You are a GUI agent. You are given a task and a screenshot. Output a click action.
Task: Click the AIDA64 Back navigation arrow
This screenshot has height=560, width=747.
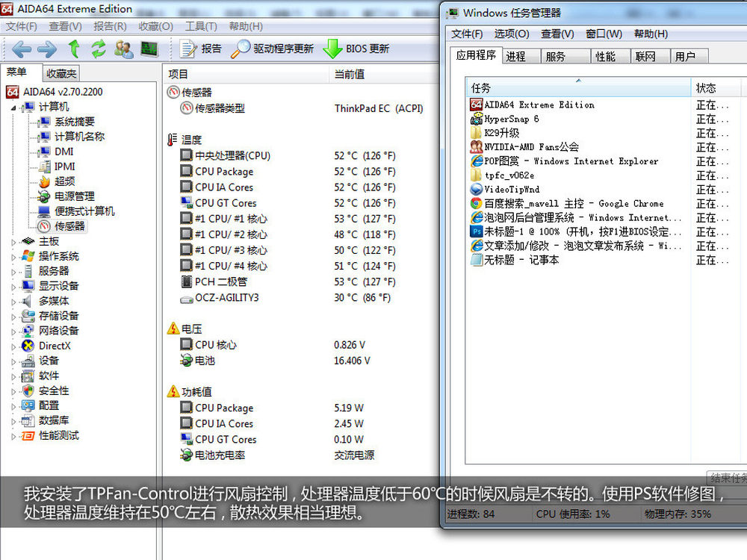[22, 49]
